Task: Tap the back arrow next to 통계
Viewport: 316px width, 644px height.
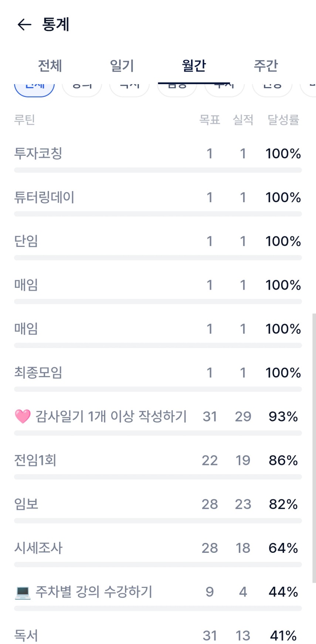Action: coord(24,25)
